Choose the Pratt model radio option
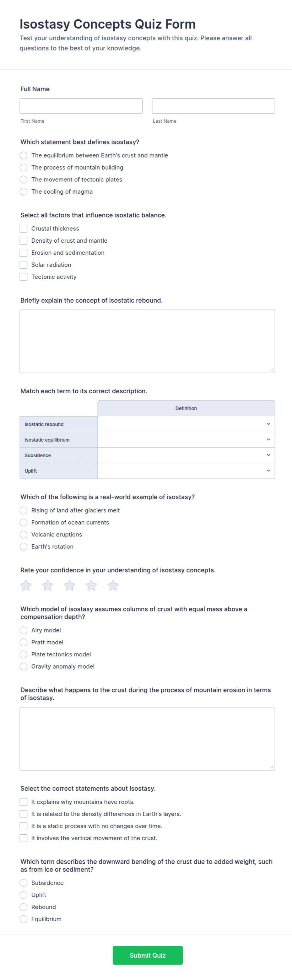292x980 pixels. (x=24, y=642)
